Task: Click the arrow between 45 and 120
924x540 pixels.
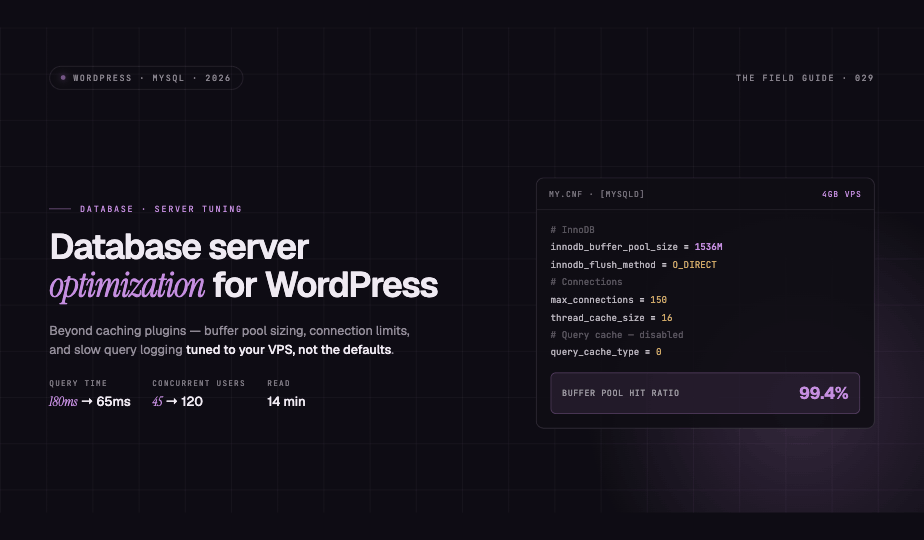Action: coord(171,401)
